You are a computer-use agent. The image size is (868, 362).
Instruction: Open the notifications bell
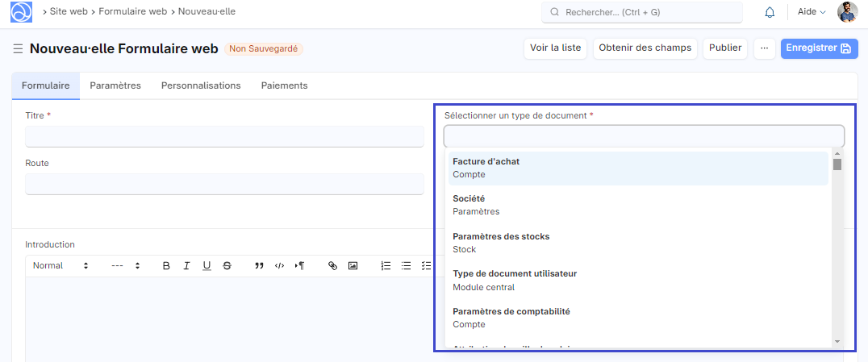coord(770,12)
